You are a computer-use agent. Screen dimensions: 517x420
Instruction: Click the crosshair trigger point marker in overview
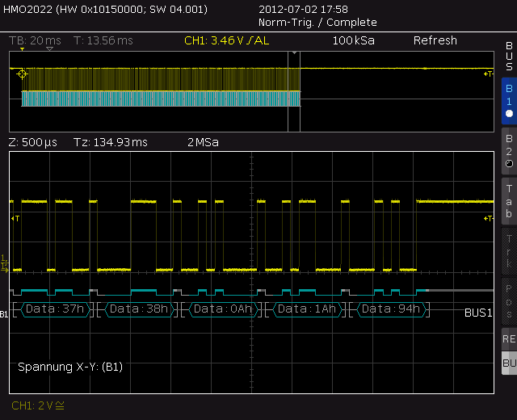click(x=22, y=73)
